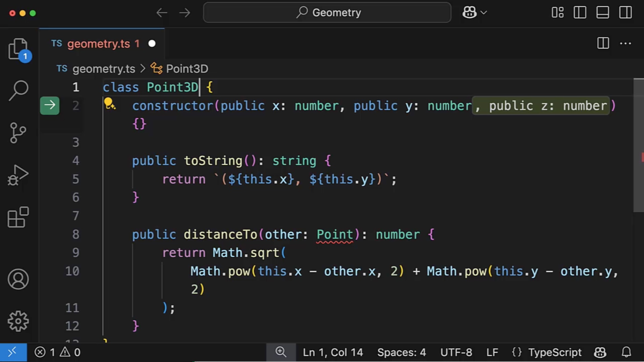Click the Geometry command center search box

[327, 13]
